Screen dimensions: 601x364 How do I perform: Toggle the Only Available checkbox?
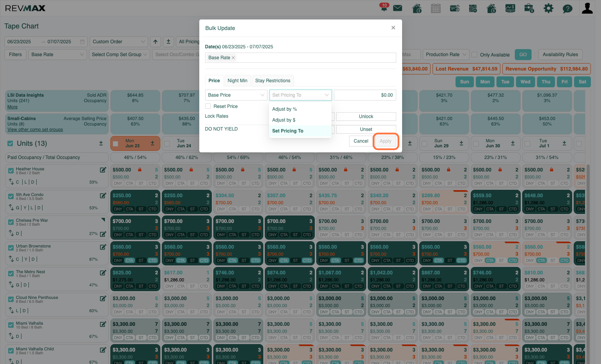coord(475,55)
